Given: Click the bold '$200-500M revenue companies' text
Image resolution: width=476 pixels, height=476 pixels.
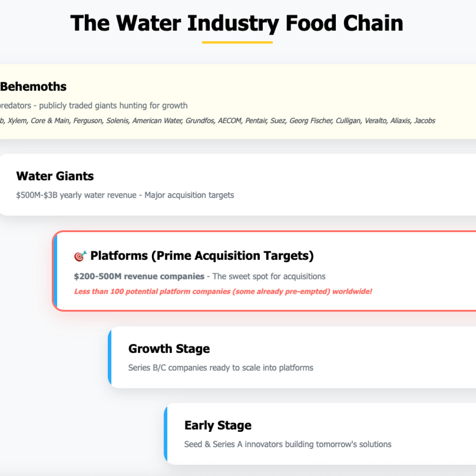Looking at the screenshot, I should [x=139, y=276].
